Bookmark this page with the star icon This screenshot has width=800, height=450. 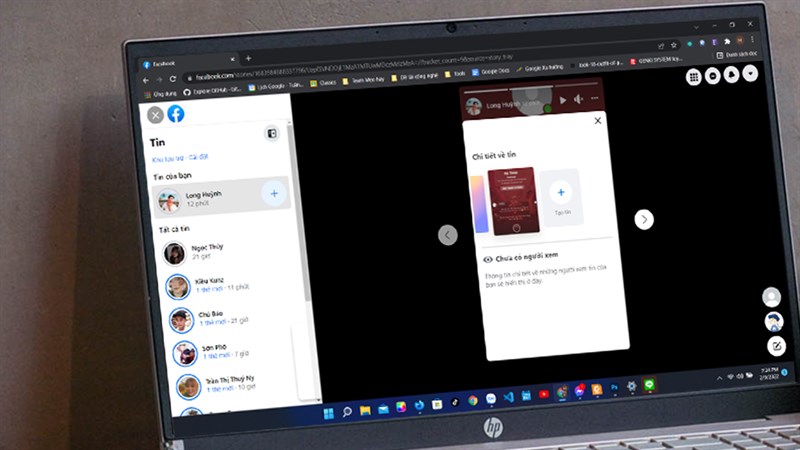click(674, 45)
